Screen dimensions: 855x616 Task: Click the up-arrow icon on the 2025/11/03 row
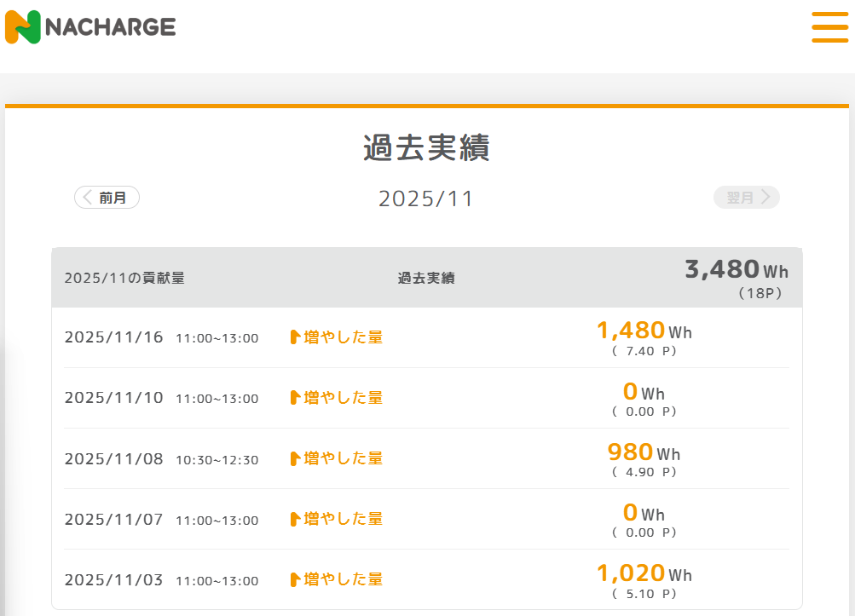295,579
